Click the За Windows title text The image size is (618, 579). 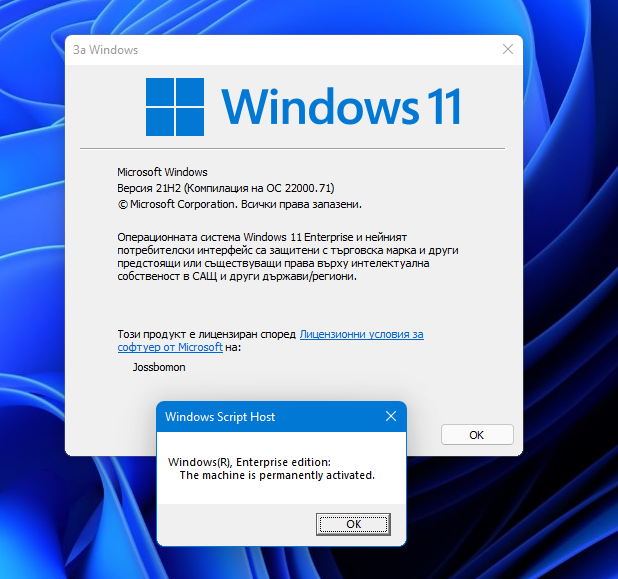pyautogui.click(x=105, y=50)
